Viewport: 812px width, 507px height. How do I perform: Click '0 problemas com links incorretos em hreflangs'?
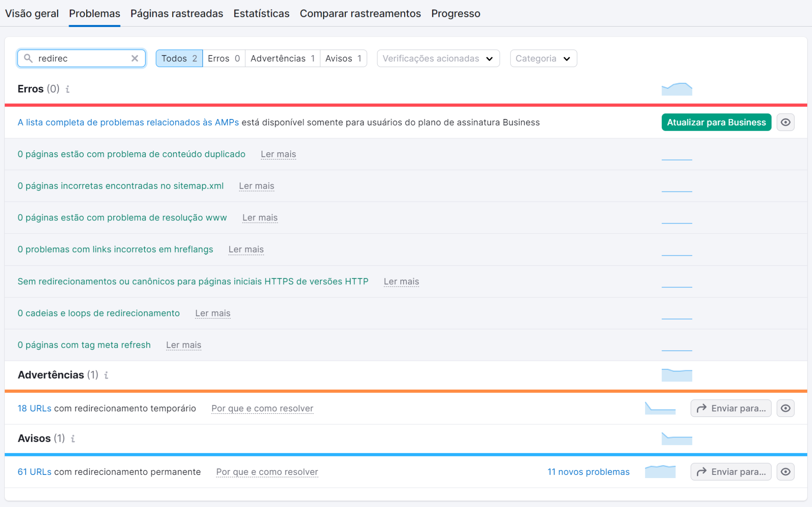click(x=115, y=249)
